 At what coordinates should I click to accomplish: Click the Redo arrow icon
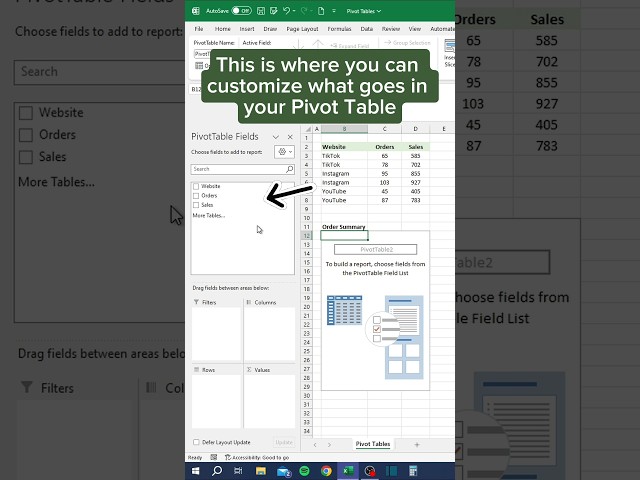pos(304,11)
